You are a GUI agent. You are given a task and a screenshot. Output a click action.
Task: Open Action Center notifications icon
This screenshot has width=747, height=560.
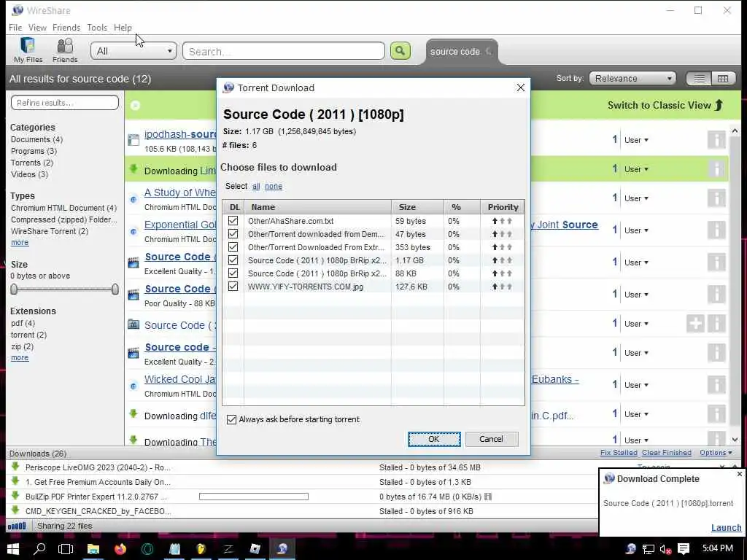[x=684, y=548]
